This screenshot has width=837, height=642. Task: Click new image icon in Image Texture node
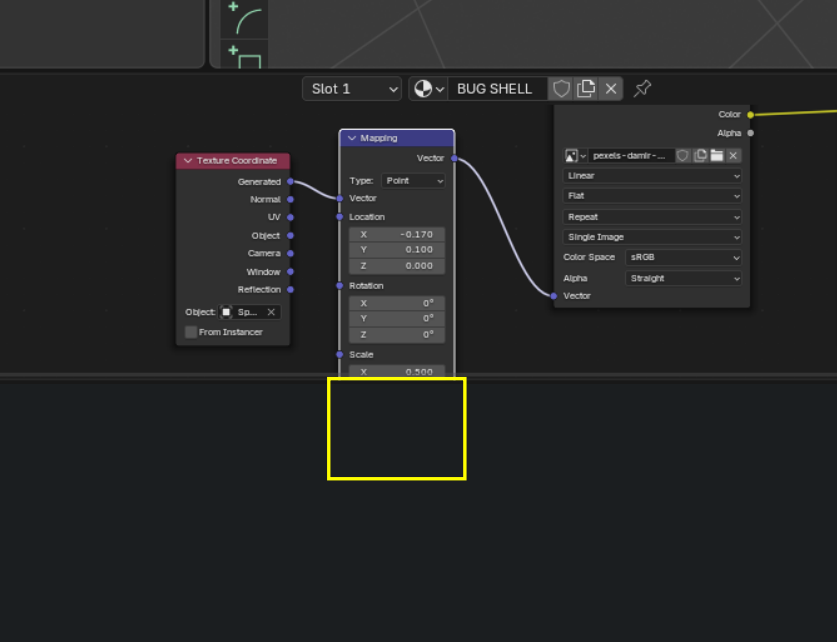pyautogui.click(x=700, y=156)
